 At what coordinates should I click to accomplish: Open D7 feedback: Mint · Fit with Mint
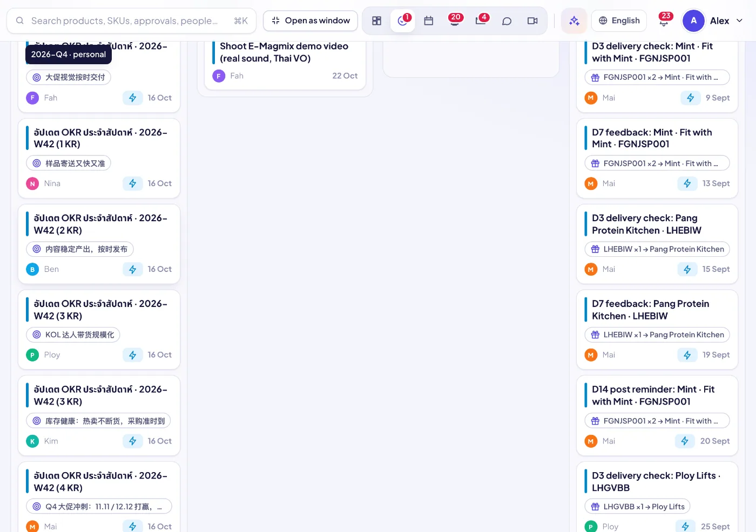(652, 138)
